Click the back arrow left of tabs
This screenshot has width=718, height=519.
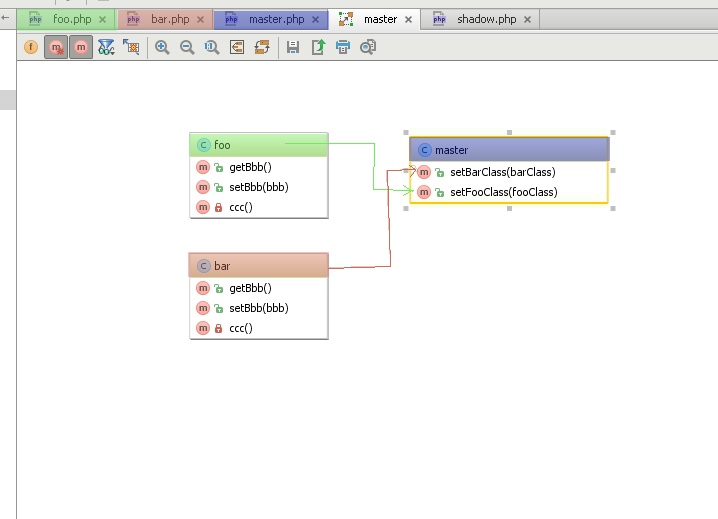[x=5, y=18]
